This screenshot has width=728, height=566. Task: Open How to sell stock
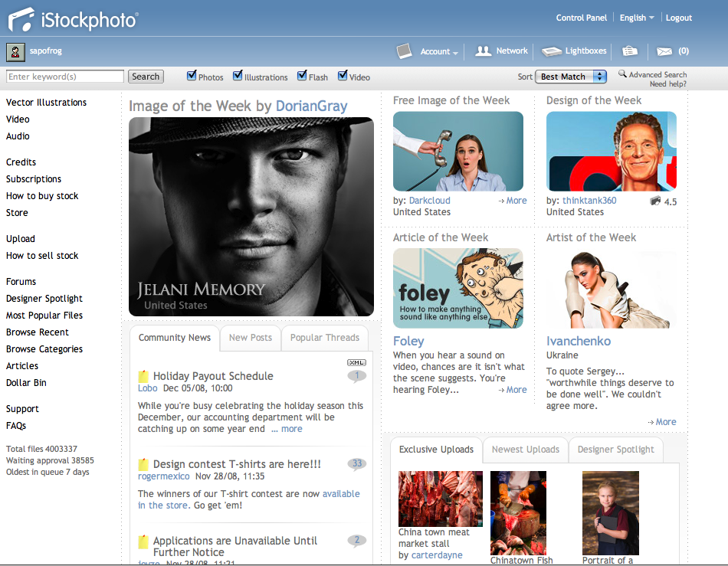tap(42, 256)
